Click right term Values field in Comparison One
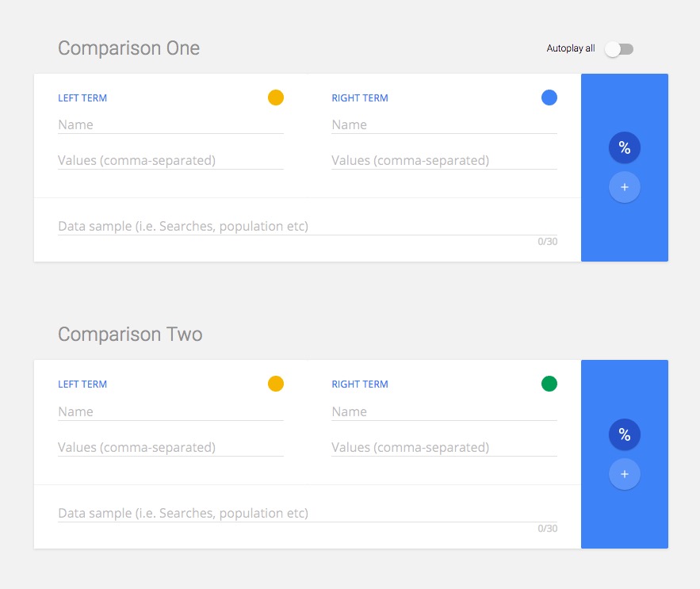The width and height of the screenshot is (700, 589). 444,161
